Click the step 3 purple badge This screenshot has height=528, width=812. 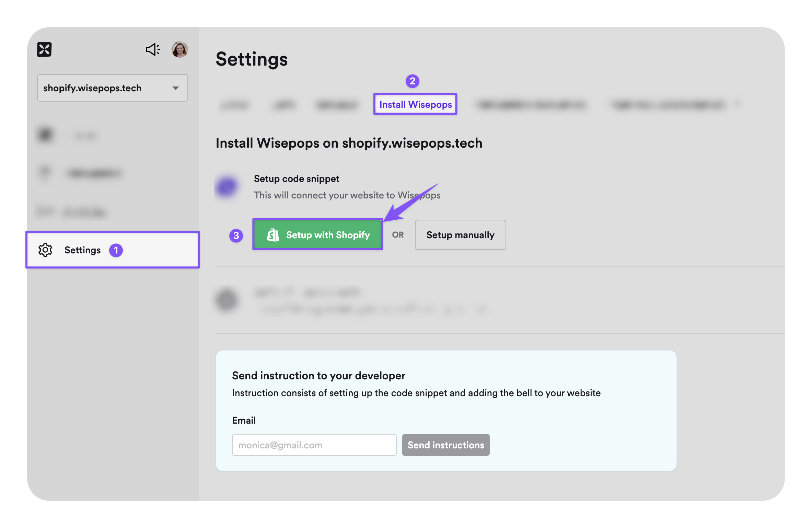pyautogui.click(x=236, y=236)
